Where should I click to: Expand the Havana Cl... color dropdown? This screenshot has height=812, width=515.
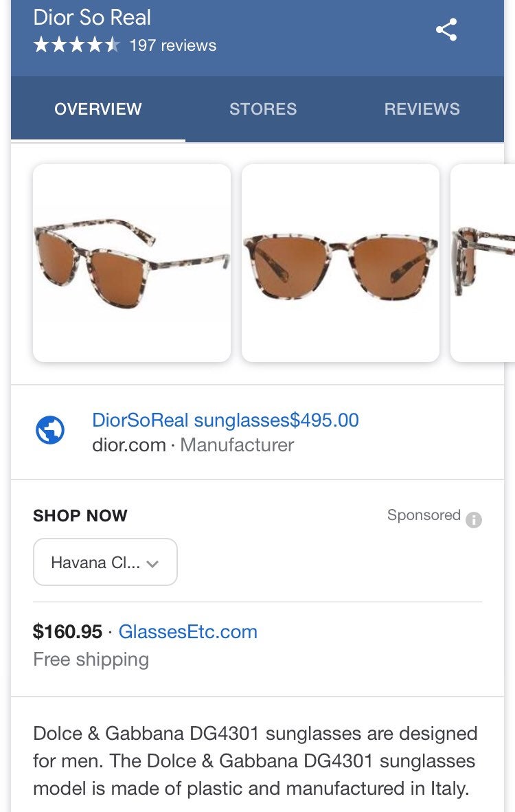[105, 562]
